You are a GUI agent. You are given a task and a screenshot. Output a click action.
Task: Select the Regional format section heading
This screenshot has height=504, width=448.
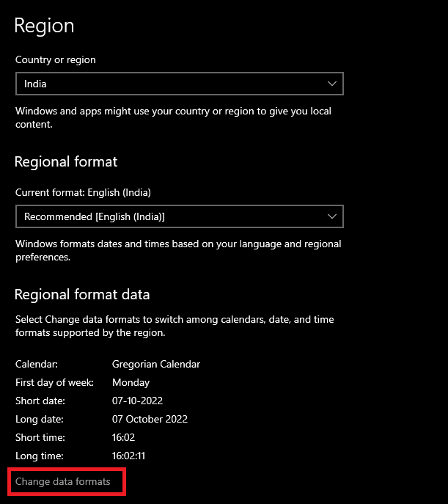66,161
